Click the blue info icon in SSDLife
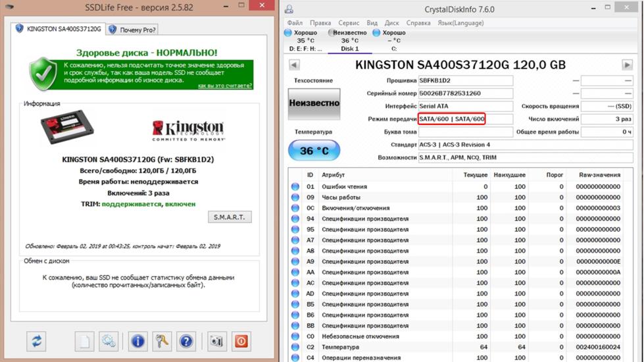The height and width of the screenshot is (362, 644). (x=137, y=341)
